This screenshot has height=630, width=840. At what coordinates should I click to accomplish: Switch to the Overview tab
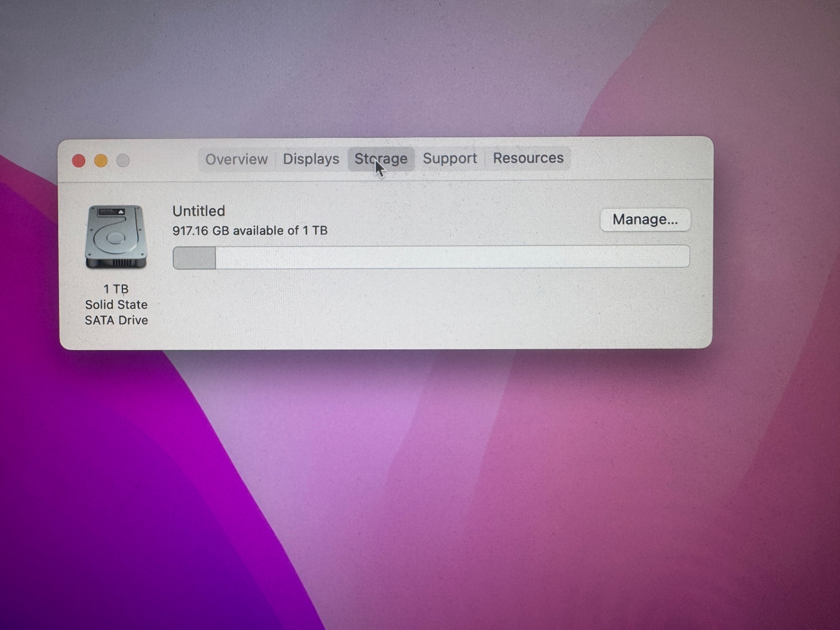(236, 159)
